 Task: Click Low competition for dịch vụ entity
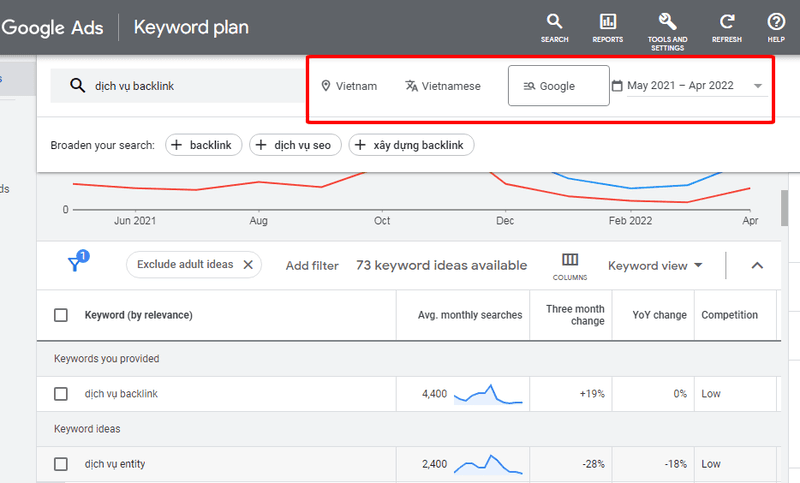pos(711,464)
